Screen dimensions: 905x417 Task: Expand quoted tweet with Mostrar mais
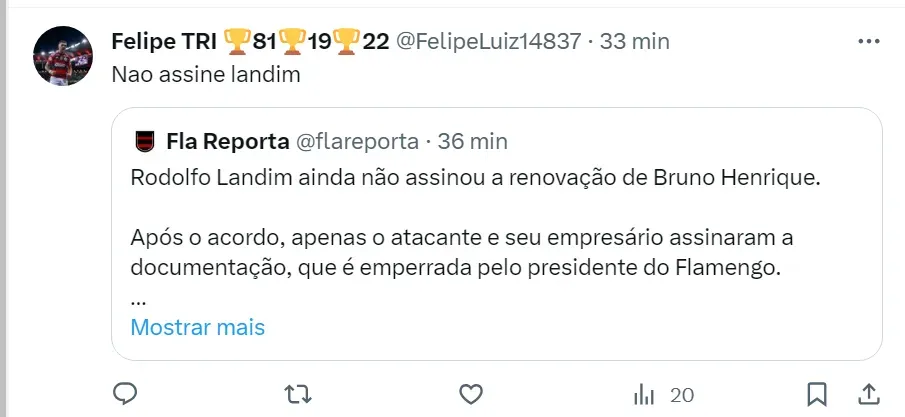[x=197, y=327]
